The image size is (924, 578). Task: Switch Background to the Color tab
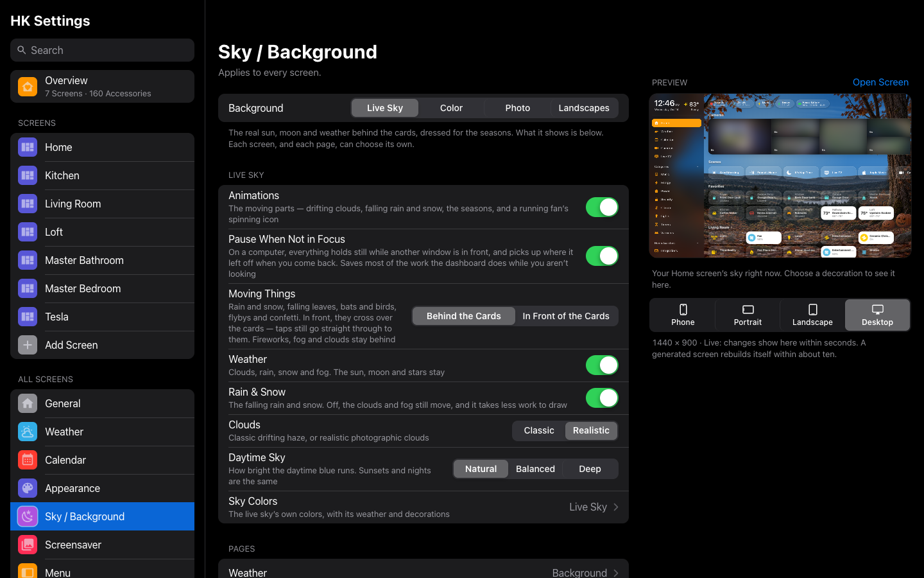click(451, 108)
